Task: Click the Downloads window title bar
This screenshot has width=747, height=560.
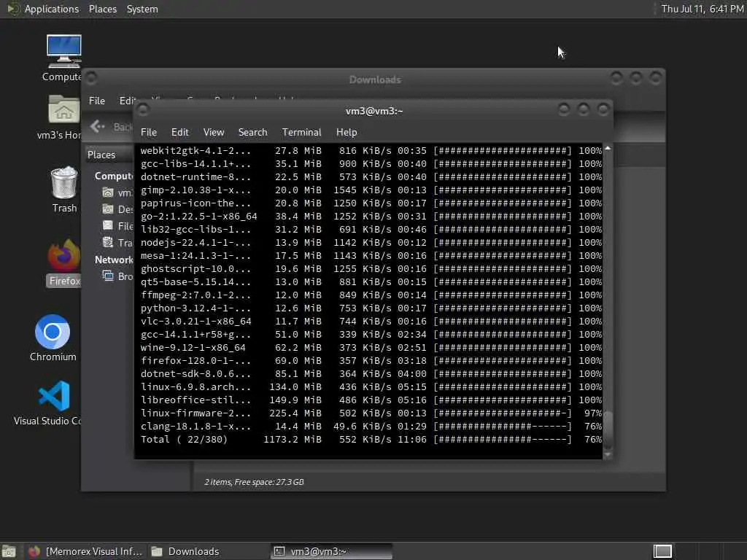Action: pyautogui.click(x=374, y=79)
